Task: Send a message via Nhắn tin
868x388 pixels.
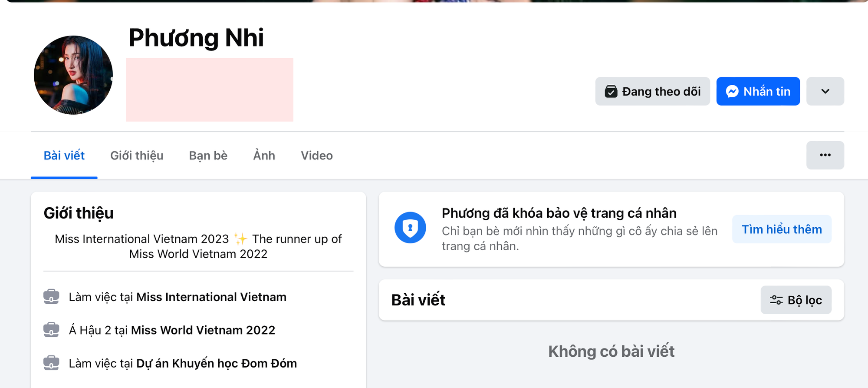Action: (x=758, y=91)
